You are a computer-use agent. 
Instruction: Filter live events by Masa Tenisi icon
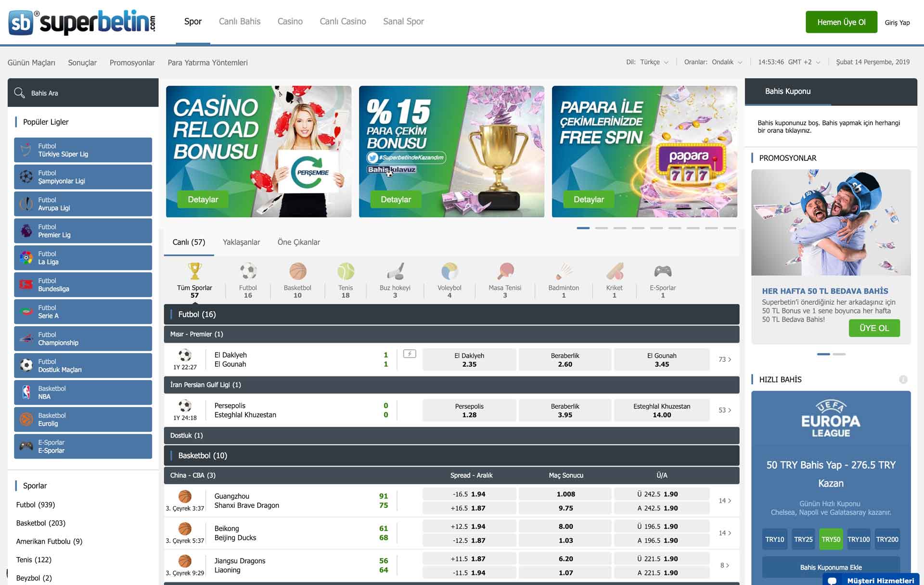[505, 271]
